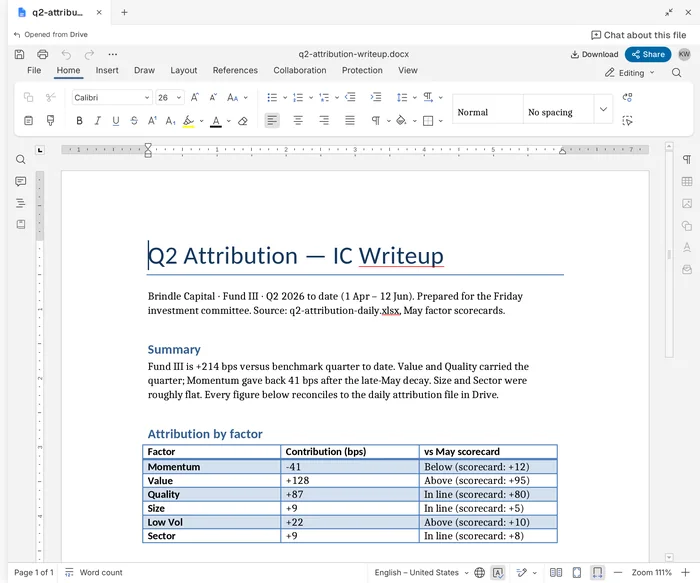Open Table settings in the right sidebar

[x=687, y=181]
